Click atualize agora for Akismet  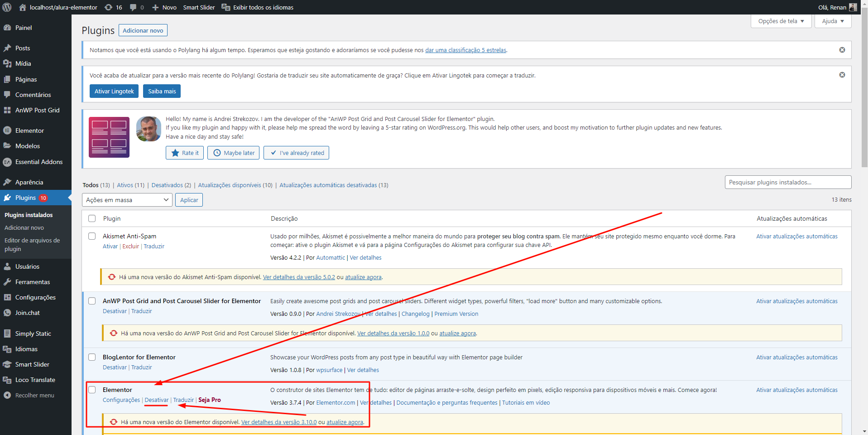363,277
